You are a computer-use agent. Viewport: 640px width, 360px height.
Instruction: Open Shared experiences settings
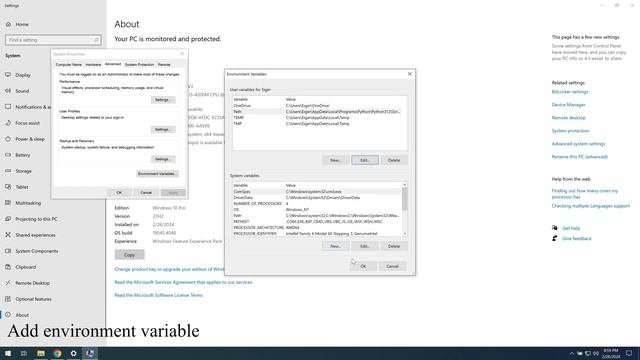point(35,235)
